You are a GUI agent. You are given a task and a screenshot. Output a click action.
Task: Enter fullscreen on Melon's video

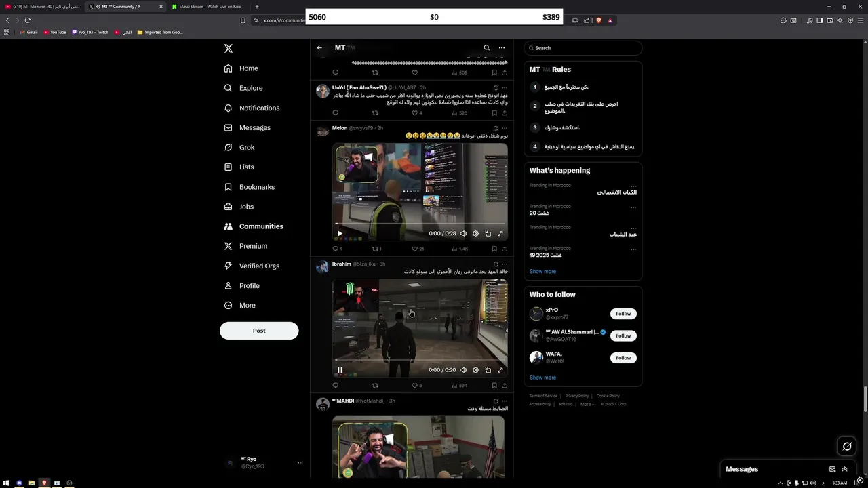point(500,234)
